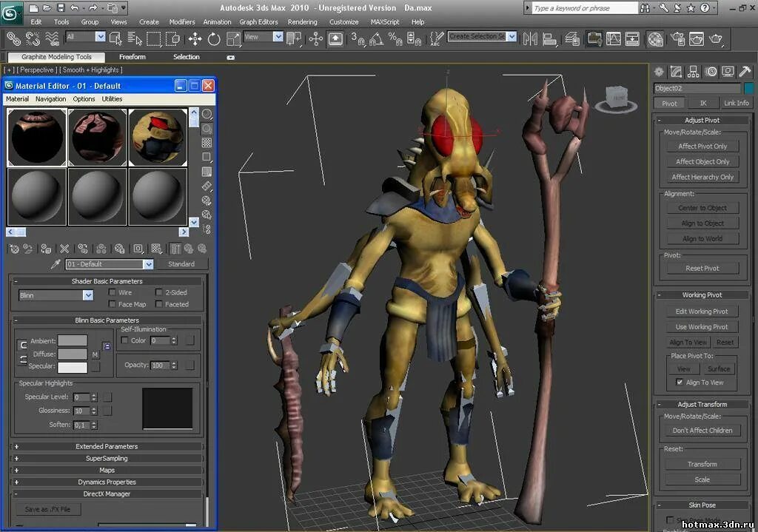Click the Opacity value field
Screen dimensions: 758x532
click(x=160, y=366)
